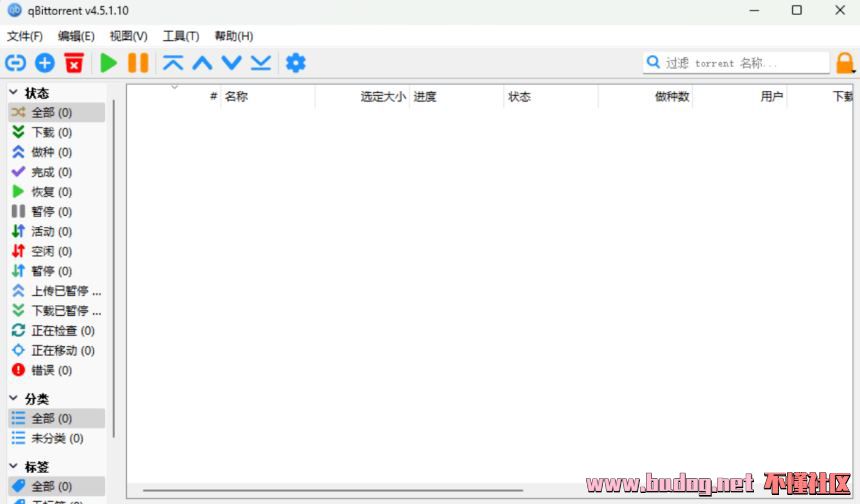Move torrent up in queue

point(202,63)
